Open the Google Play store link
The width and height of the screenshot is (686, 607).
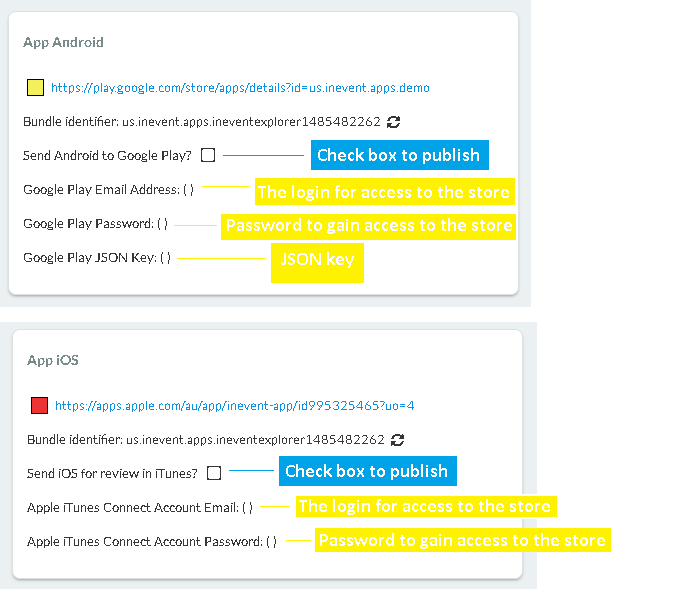coord(240,88)
